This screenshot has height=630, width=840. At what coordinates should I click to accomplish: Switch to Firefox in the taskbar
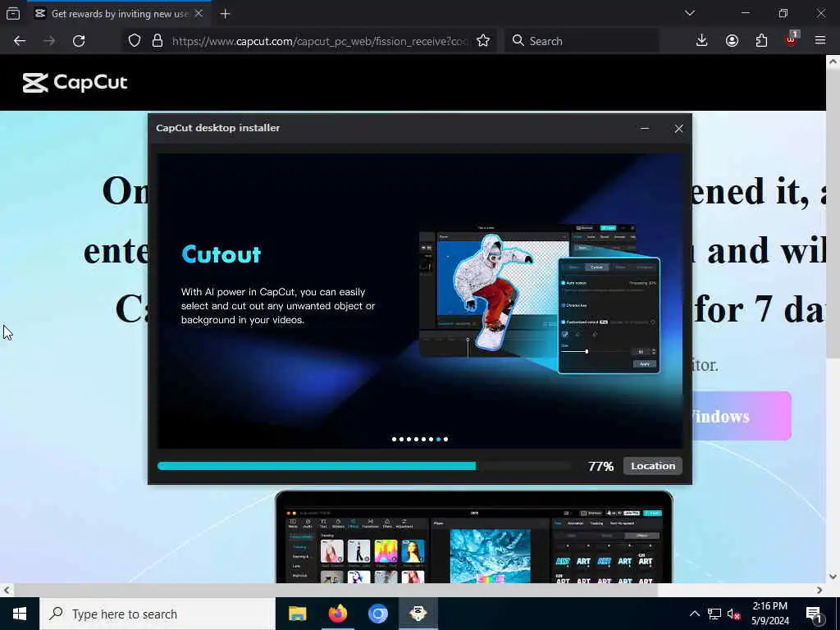point(337,614)
